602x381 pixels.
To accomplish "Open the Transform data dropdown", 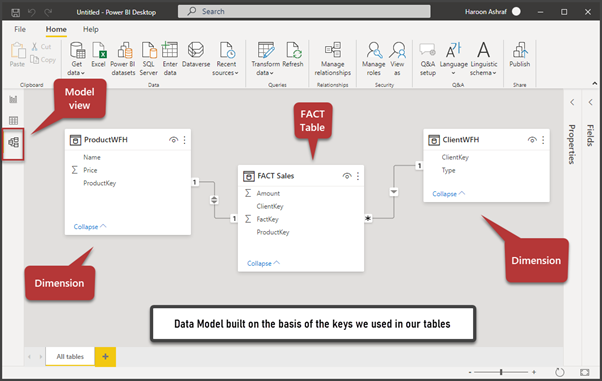I will (x=266, y=59).
